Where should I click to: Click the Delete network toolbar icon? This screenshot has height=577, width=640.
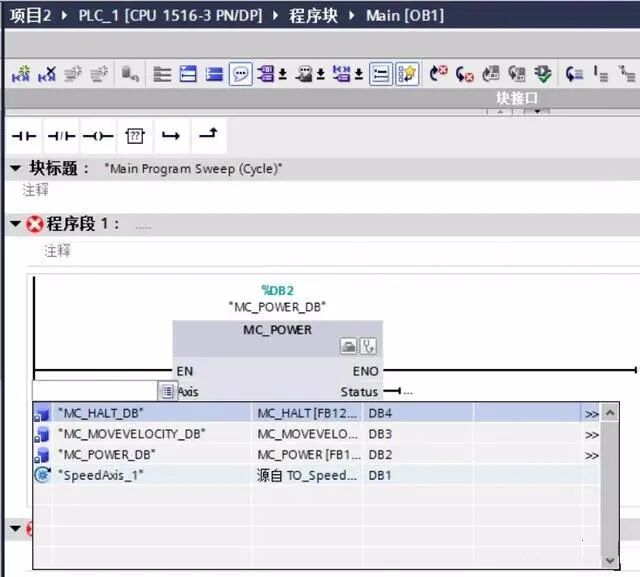click(47, 74)
